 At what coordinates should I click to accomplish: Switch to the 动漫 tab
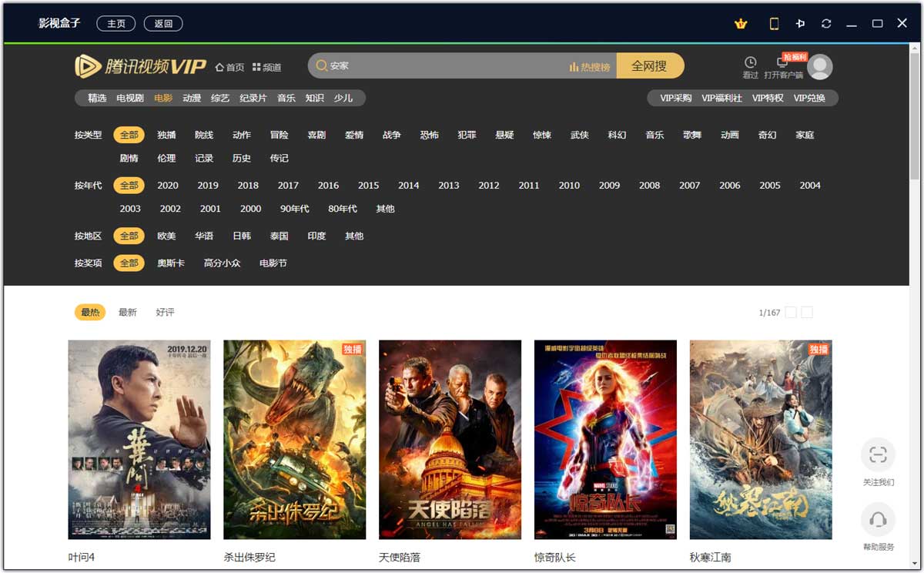[x=192, y=98]
